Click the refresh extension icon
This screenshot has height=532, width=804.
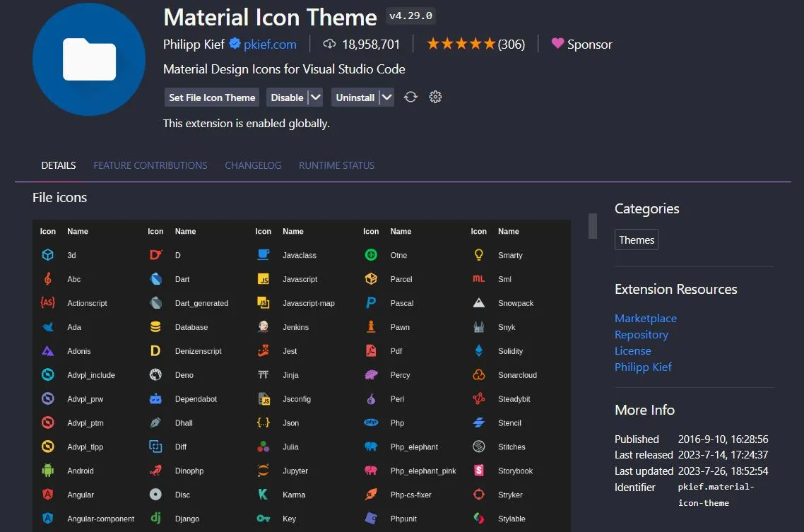coord(410,97)
